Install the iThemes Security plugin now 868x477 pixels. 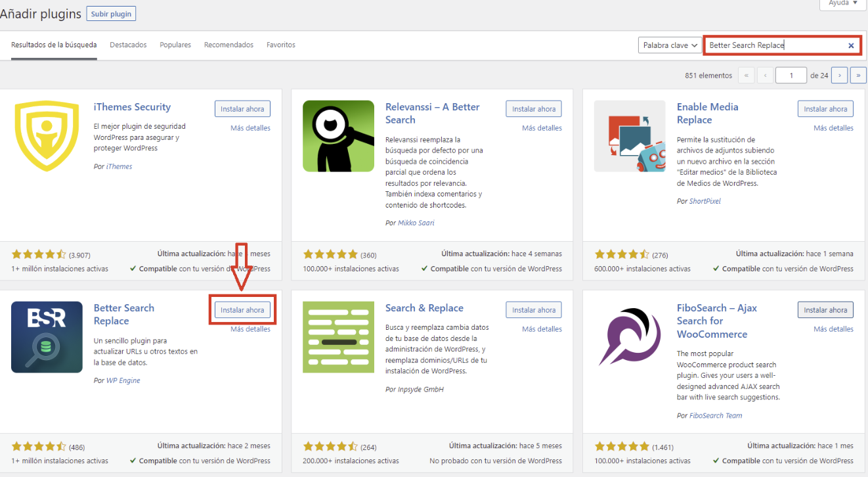click(242, 109)
